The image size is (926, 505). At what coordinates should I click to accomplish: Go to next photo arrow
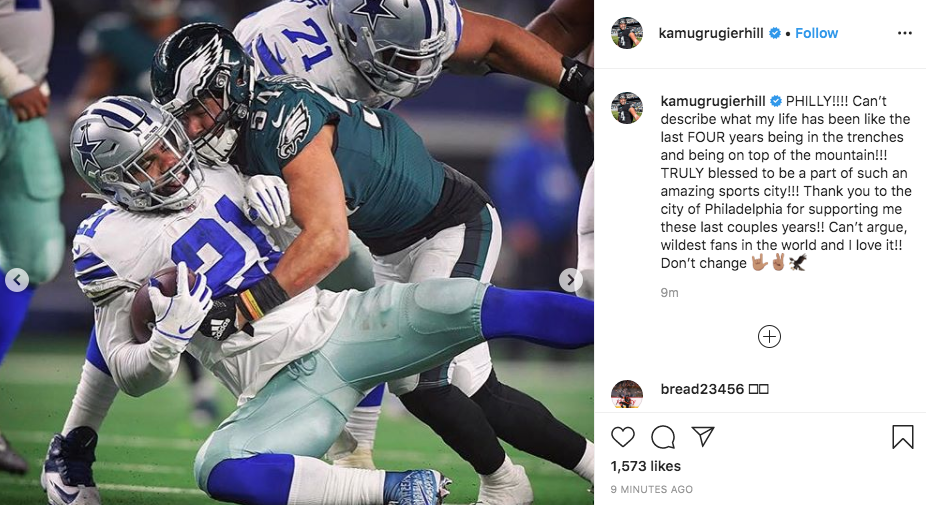coord(570,280)
